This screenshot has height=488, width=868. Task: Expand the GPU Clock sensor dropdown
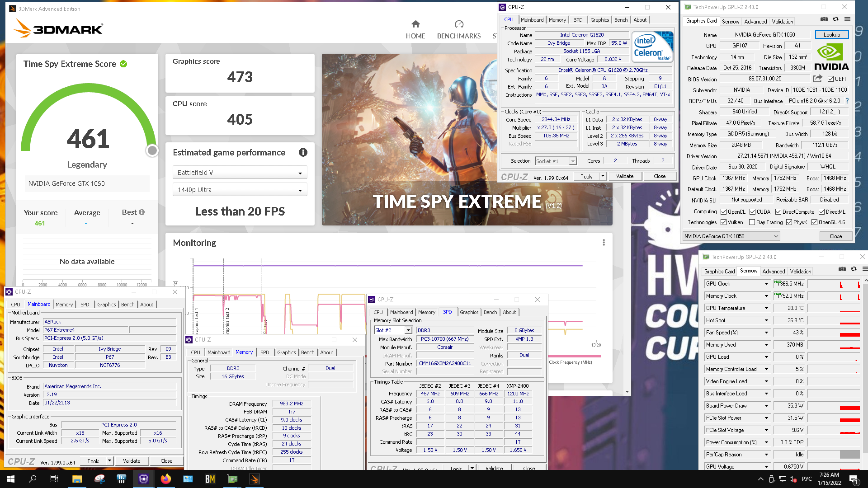point(766,284)
